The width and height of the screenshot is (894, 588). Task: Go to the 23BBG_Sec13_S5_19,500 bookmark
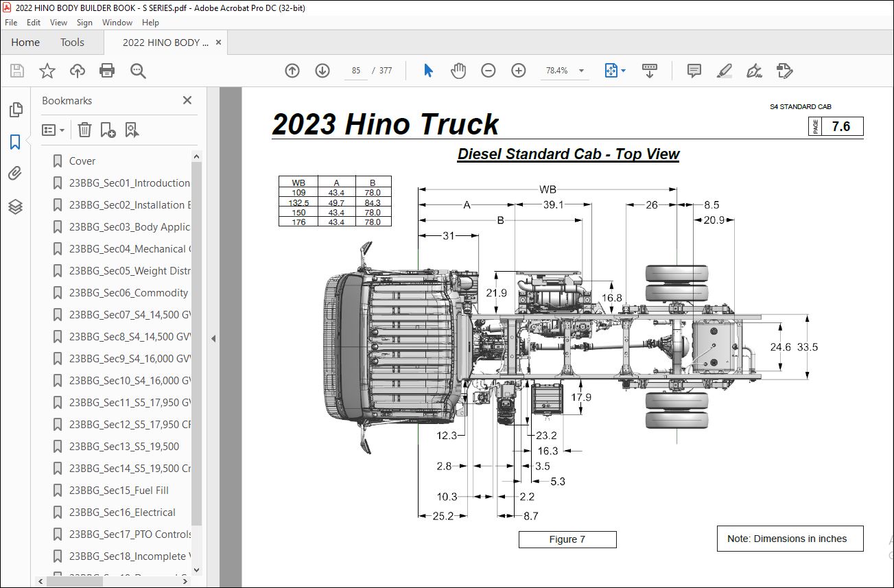[x=124, y=447]
